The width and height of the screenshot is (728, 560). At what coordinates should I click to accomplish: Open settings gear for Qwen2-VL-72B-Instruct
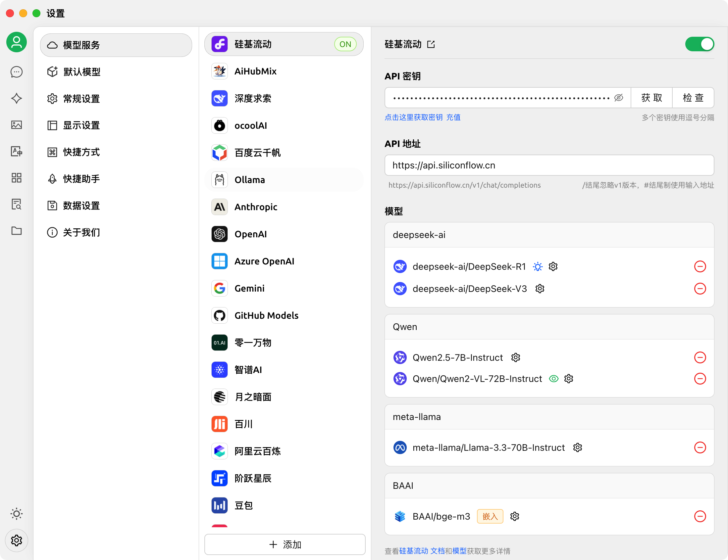[x=568, y=379]
